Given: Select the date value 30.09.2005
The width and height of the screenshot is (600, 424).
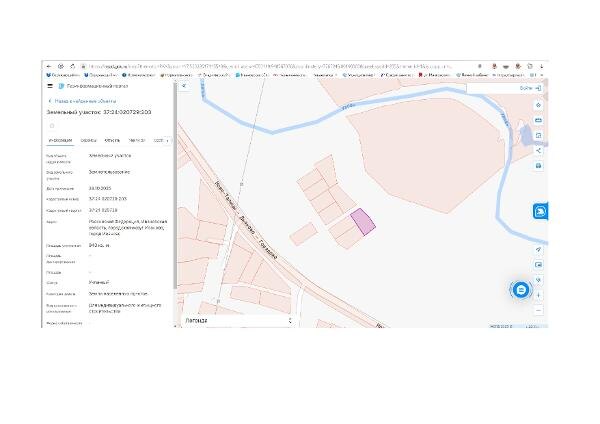Looking at the screenshot, I should click(99, 188).
